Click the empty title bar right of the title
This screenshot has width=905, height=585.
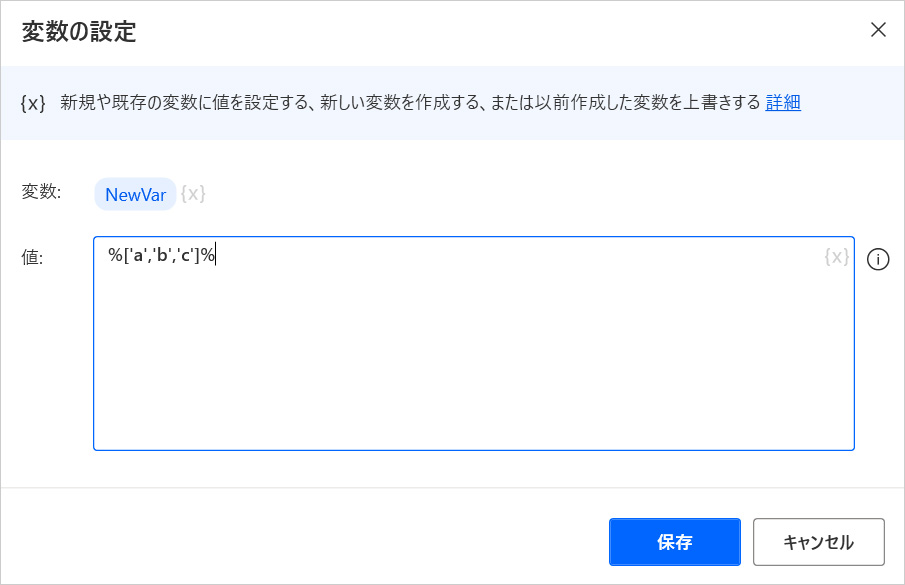tap(500, 31)
